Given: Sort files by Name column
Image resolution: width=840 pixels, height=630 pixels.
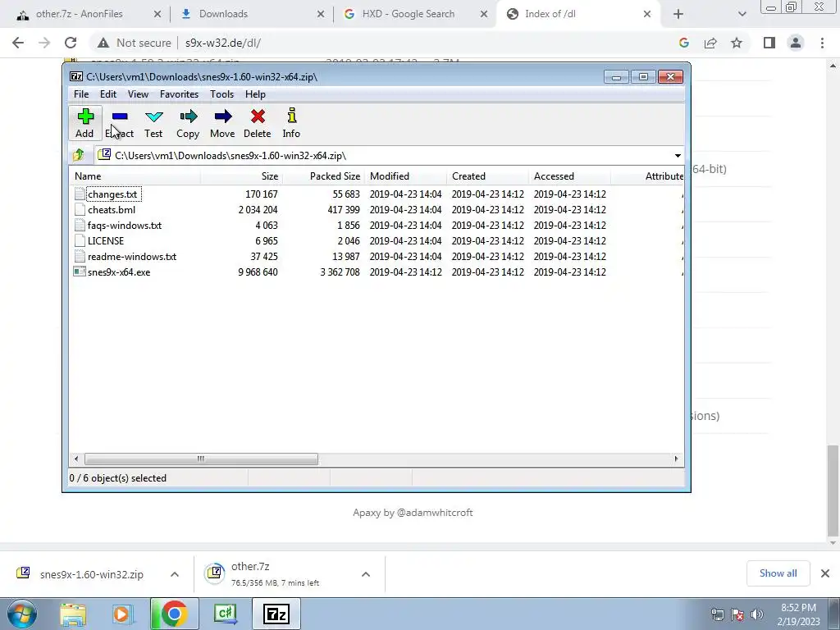Looking at the screenshot, I should pyautogui.click(x=135, y=176).
